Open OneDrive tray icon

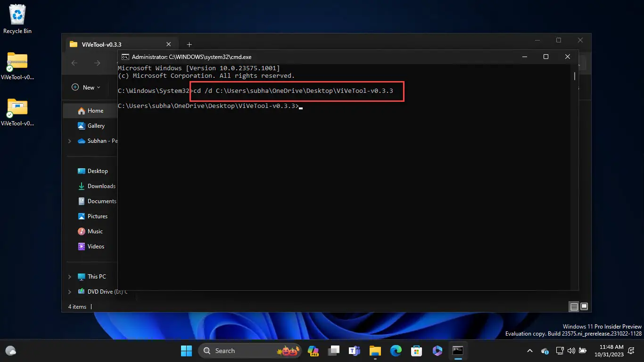tap(545, 351)
